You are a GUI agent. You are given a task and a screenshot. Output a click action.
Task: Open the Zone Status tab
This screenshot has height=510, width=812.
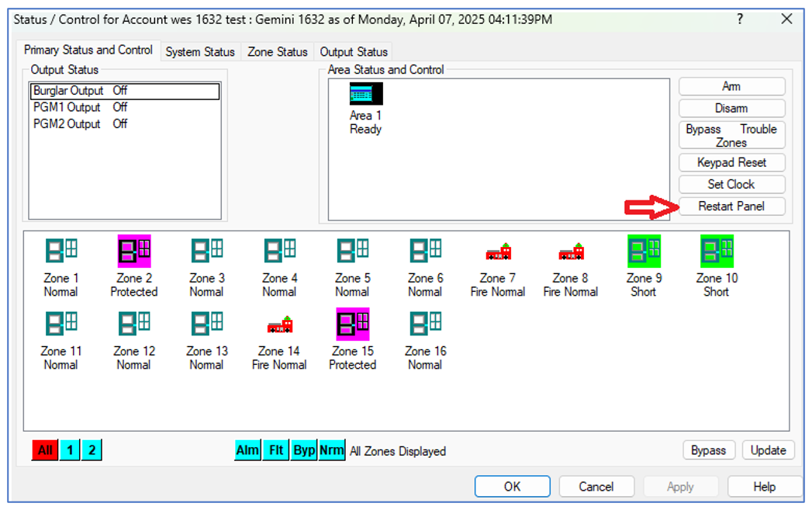pos(277,52)
